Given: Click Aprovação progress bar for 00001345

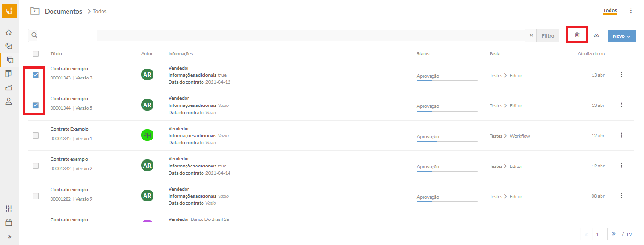Looking at the screenshot, I should click(x=447, y=141).
